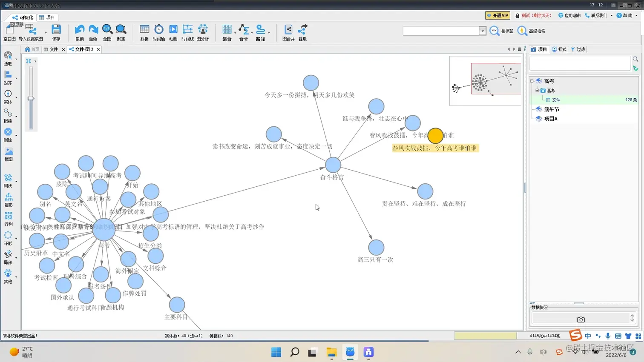Viewport: 644px width, 362px height.
Task: Open the 应用超市 app store link
Action: pyautogui.click(x=569, y=16)
